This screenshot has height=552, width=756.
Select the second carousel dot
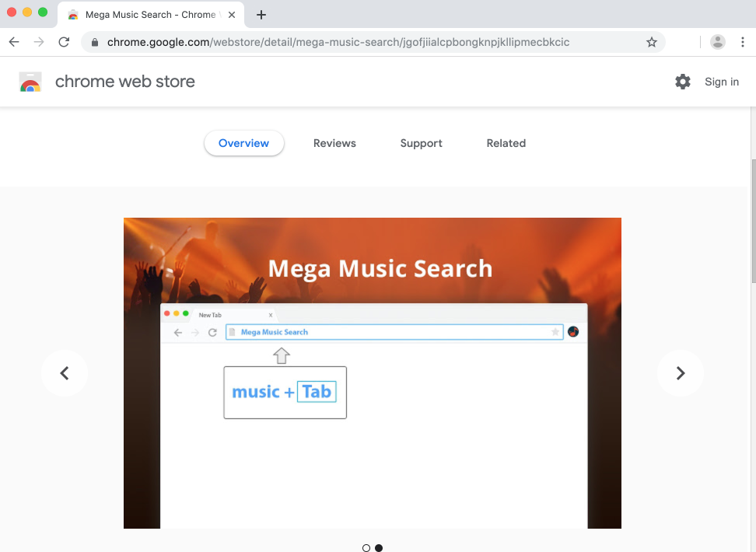click(379, 547)
